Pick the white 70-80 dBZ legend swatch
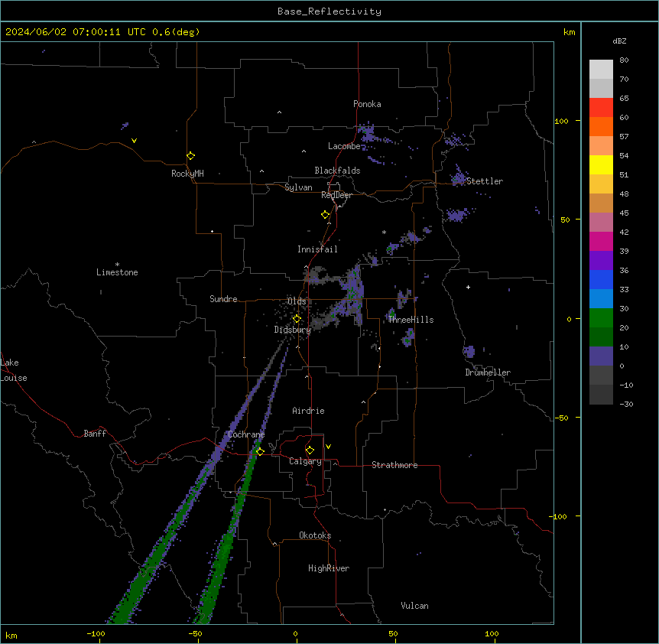Viewport: 659px width, 644px height. pyautogui.click(x=601, y=70)
